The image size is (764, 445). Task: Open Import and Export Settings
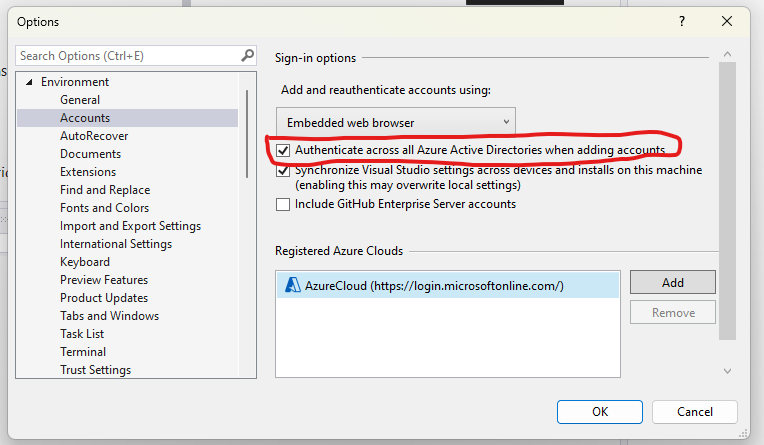click(x=130, y=226)
